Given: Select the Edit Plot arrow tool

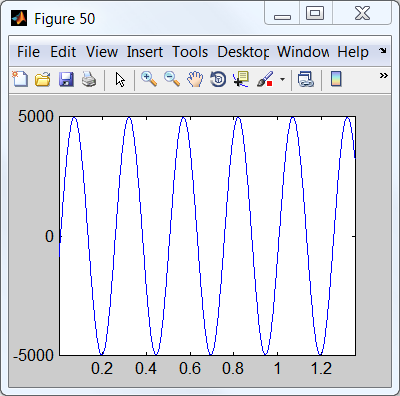Looking at the screenshot, I should click(x=120, y=80).
